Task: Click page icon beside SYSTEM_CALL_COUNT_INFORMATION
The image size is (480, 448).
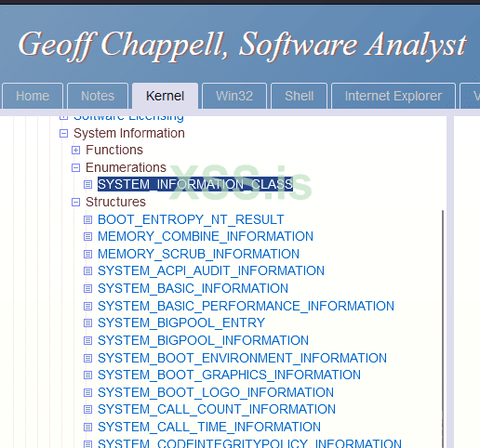Action: 87,410
